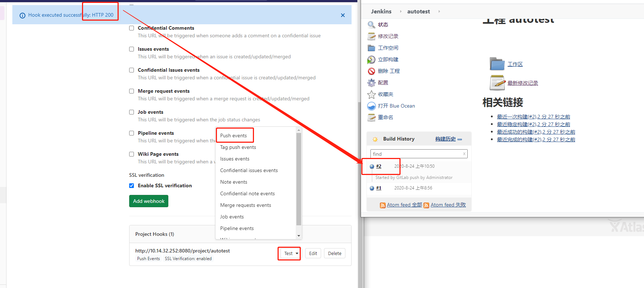Open the autotest breadcrumb link

point(418,12)
